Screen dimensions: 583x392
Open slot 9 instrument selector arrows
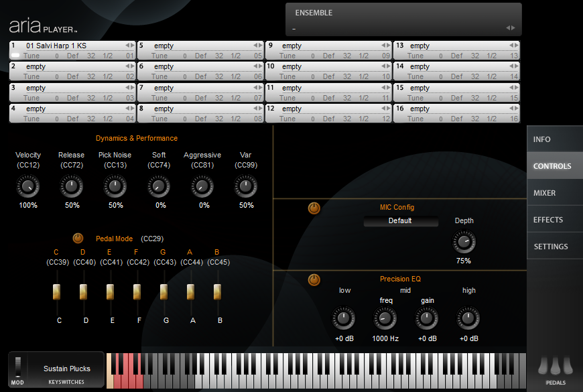coord(385,45)
